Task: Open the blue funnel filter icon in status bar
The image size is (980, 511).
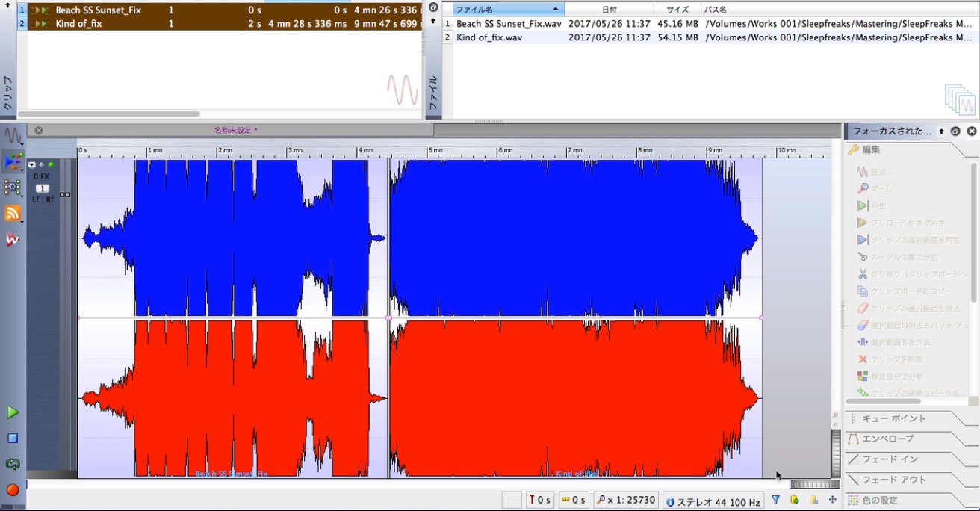Action: (775, 500)
